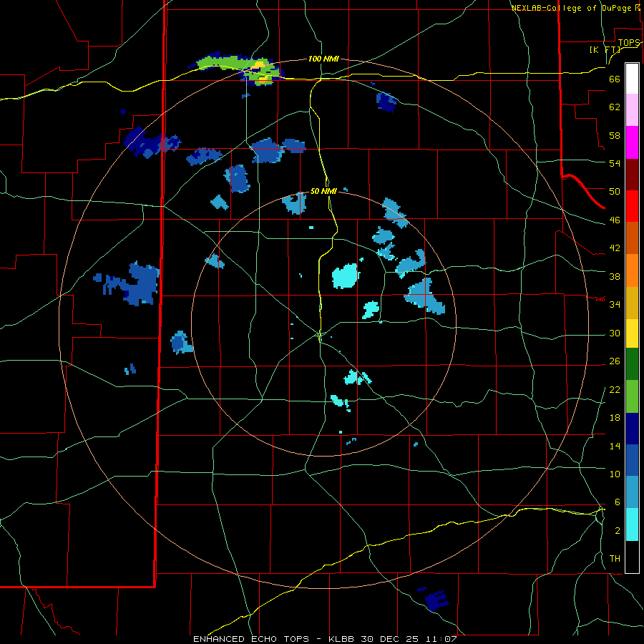The height and width of the screenshot is (644, 644).
Task: Click the '11:07' timestamp
Action: (x=441, y=639)
